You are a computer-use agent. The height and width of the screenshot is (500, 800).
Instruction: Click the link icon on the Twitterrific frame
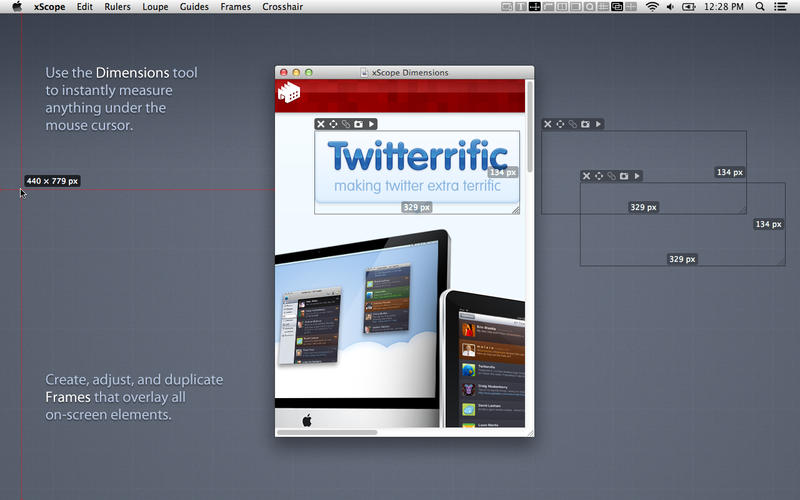(346, 124)
